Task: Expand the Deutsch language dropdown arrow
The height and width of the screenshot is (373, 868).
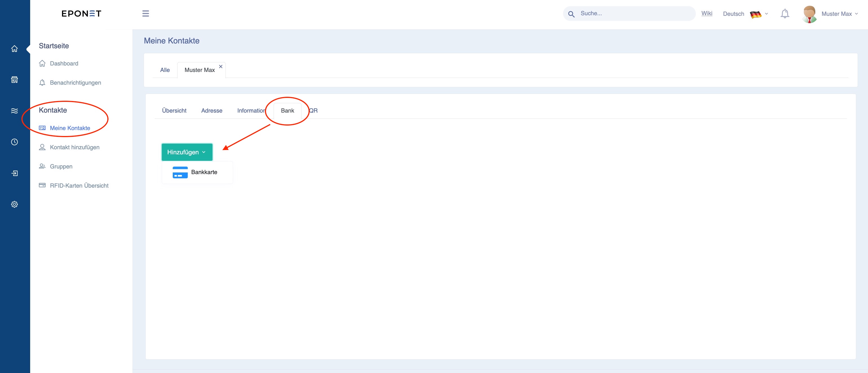Action: [766, 14]
